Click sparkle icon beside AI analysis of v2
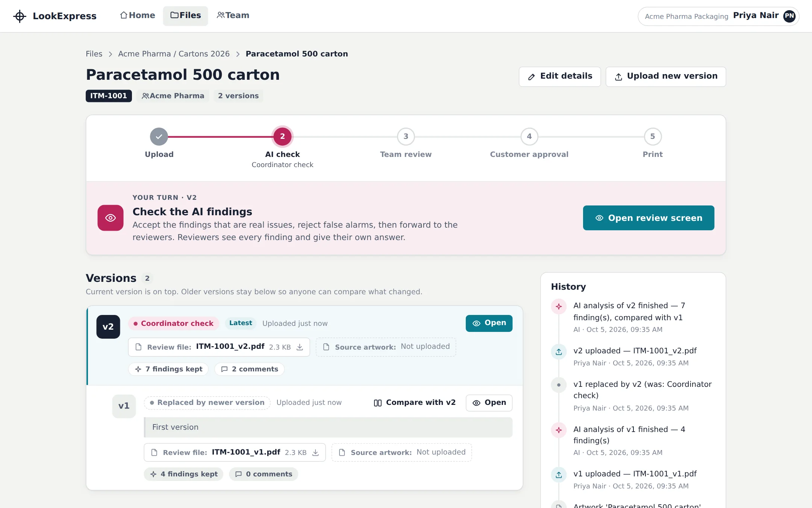This screenshot has width=812, height=508. click(559, 306)
